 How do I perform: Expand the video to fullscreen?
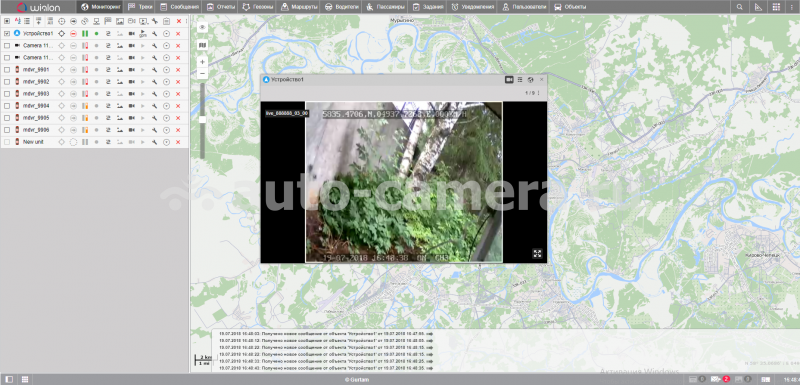[x=537, y=253]
